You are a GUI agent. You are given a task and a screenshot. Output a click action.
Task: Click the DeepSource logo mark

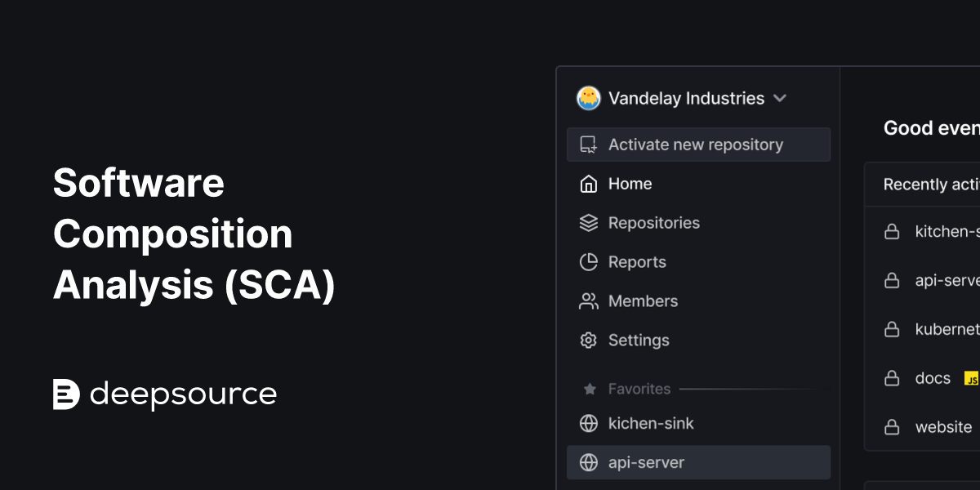(x=65, y=394)
